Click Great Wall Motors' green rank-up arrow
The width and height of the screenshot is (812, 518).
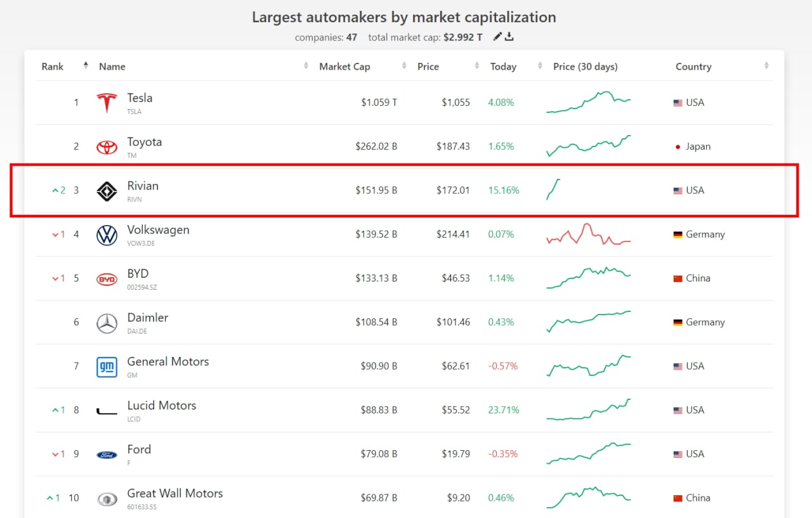(x=49, y=498)
